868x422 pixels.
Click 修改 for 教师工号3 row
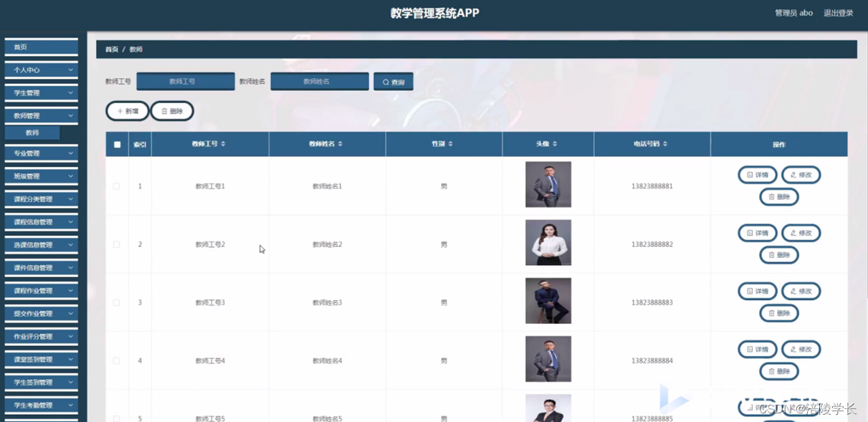[x=801, y=291]
